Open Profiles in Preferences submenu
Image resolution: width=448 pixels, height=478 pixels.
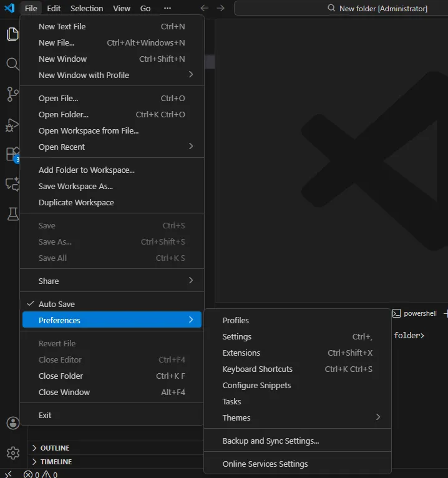point(298,320)
